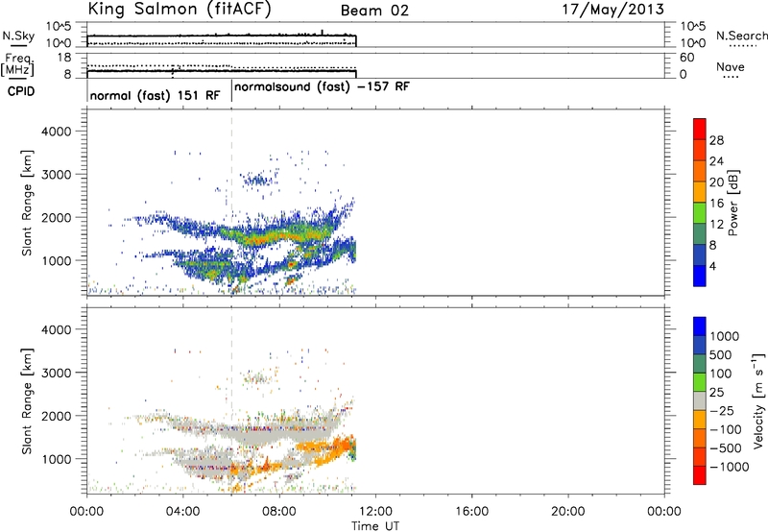
Task: Click the isolated echo patch near 3000 km in the power panel
Action: pos(257,180)
